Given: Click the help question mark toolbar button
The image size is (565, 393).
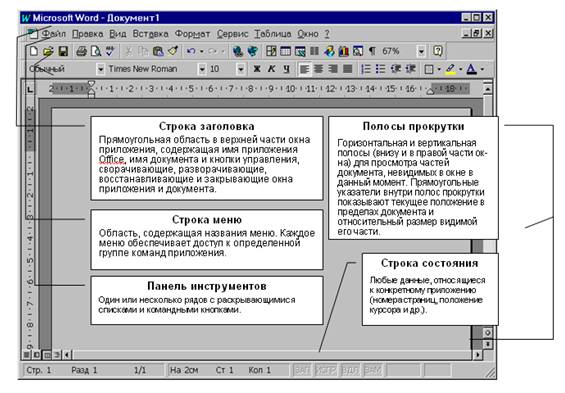Looking at the screenshot, I should point(437,51).
